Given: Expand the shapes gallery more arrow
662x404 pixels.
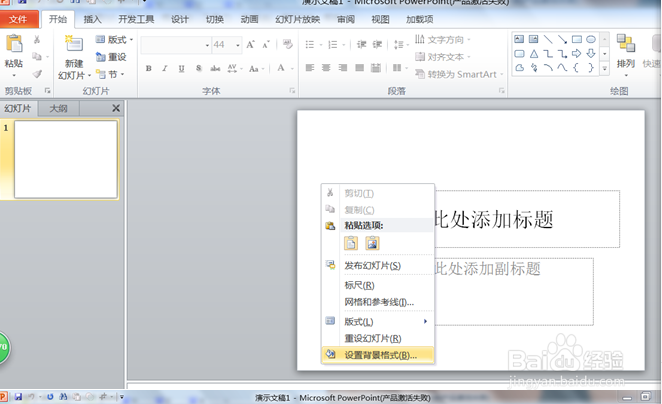Looking at the screenshot, I should pos(605,68).
